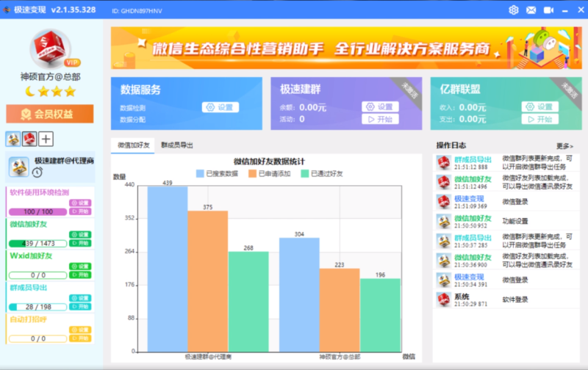Click the marketing banner image
Viewport: 588px width, 370px height.
346,48
